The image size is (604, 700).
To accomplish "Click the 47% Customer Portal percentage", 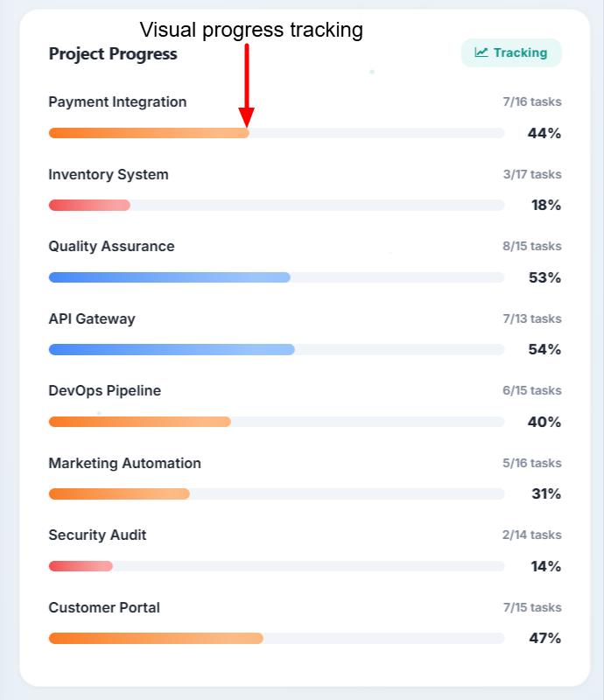I will click(544, 639).
